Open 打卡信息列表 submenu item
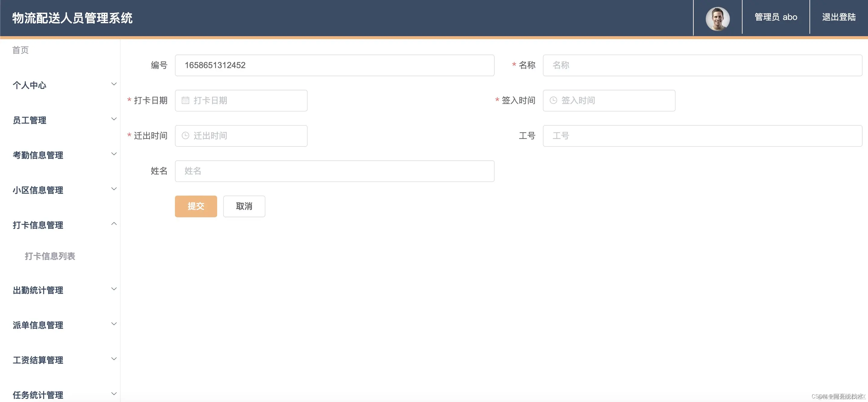The width and height of the screenshot is (868, 402). coord(50,256)
